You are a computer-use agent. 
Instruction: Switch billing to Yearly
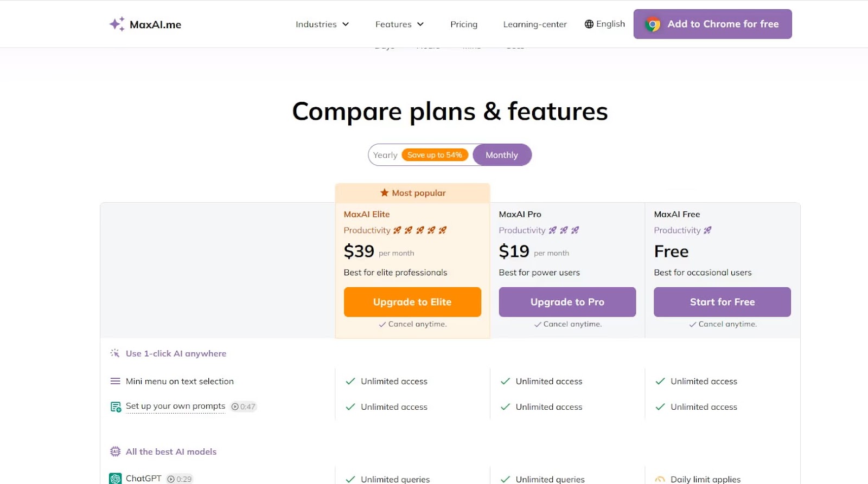385,155
